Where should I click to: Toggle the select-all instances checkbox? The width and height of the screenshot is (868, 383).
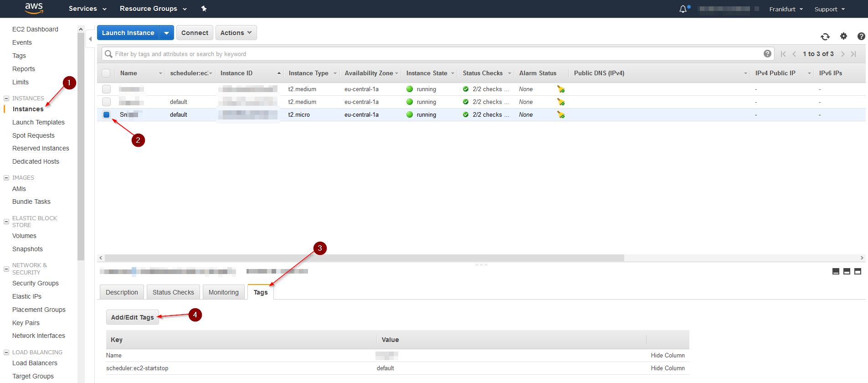click(106, 73)
